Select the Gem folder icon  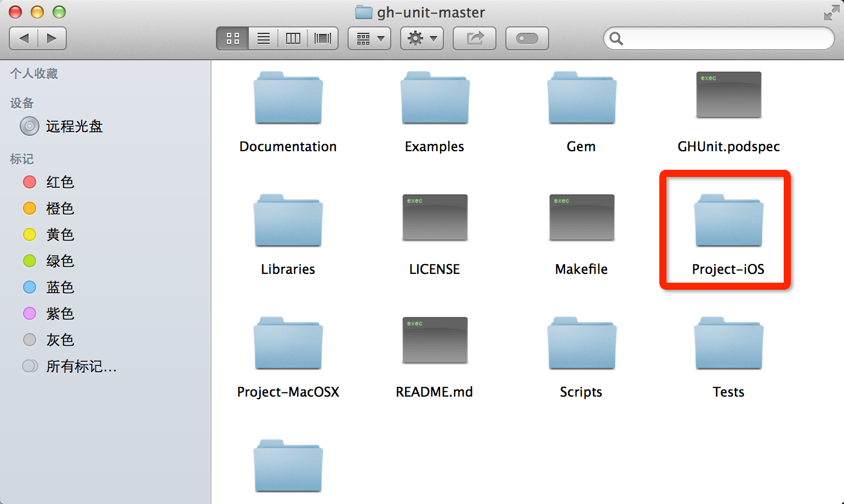point(582,98)
